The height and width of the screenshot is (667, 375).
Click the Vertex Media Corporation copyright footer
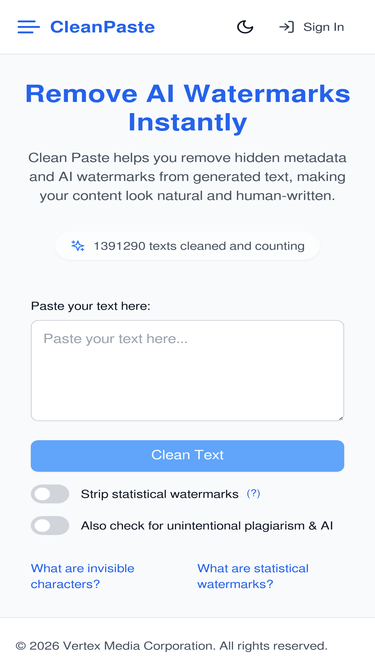(172, 646)
